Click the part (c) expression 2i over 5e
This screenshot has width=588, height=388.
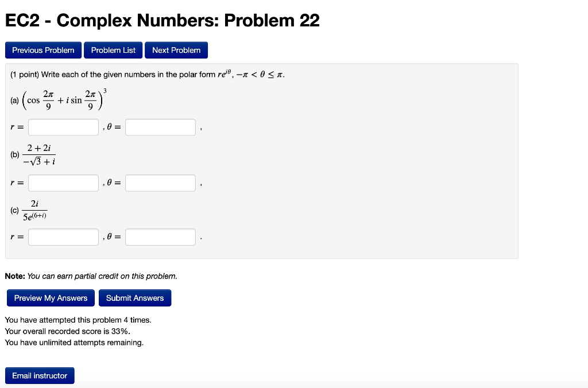coord(36,209)
